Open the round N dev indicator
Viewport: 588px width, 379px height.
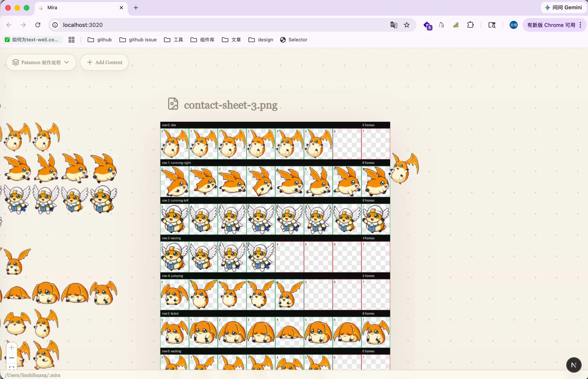click(x=574, y=365)
